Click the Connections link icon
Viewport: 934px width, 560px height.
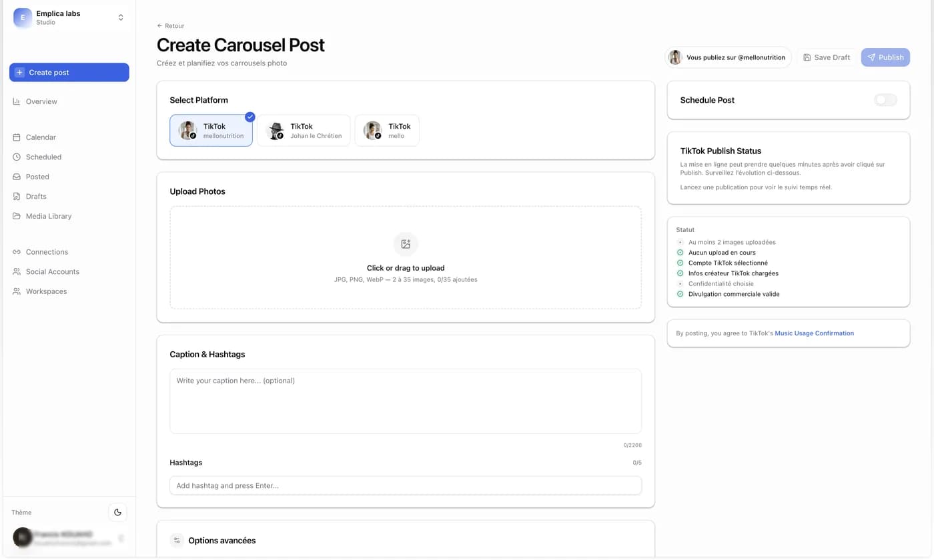tap(17, 252)
